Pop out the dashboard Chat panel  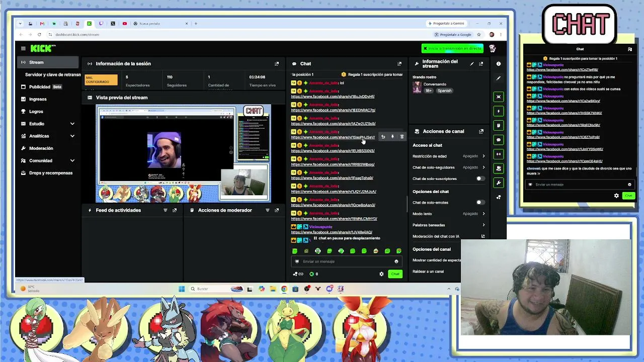pyautogui.click(x=399, y=64)
